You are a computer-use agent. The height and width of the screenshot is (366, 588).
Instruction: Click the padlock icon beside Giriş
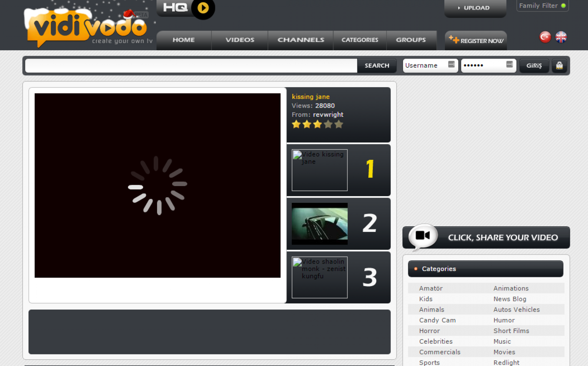pyautogui.click(x=559, y=66)
